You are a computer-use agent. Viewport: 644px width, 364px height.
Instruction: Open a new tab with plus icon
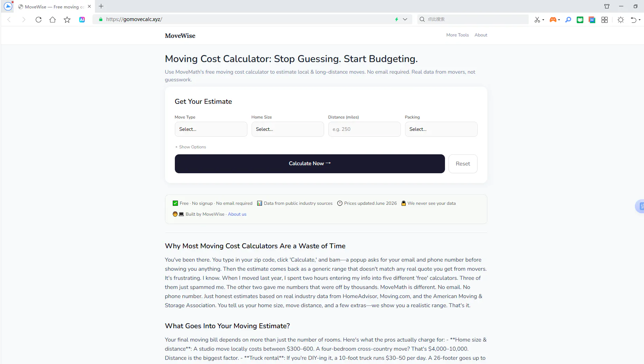click(101, 6)
